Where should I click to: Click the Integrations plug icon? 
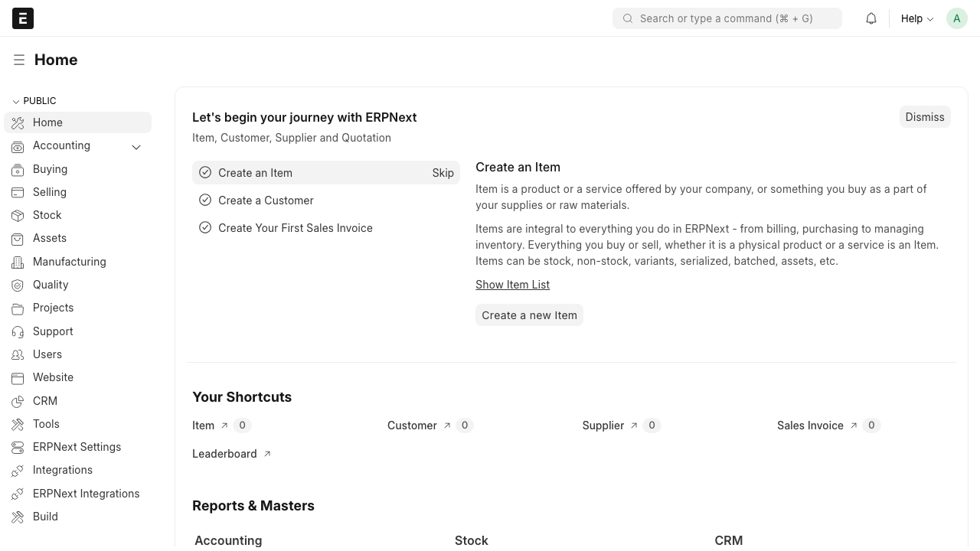click(18, 471)
